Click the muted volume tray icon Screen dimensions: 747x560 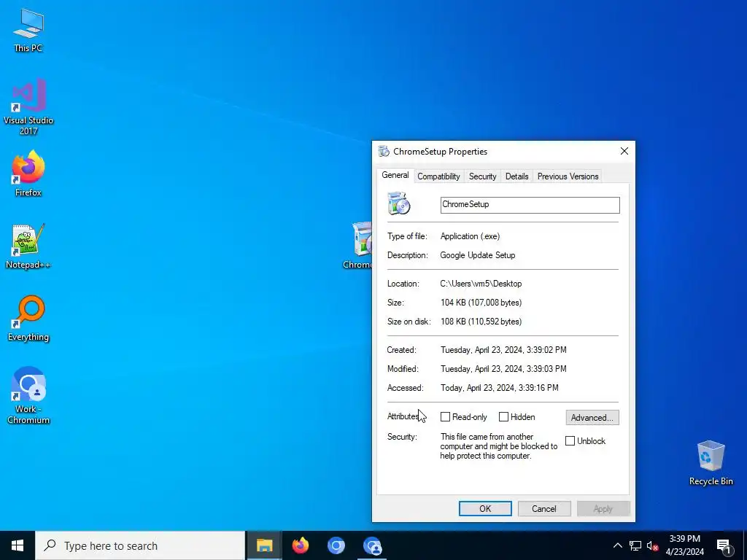click(x=652, y=545)
